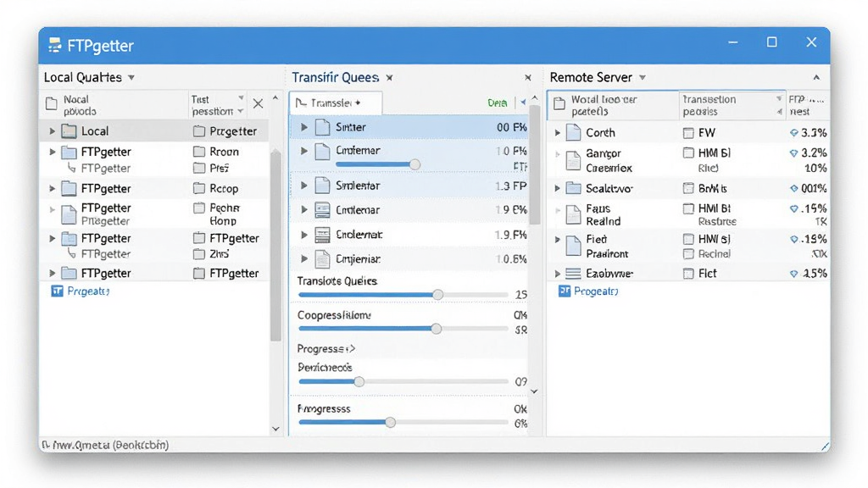The height and width of the screenshot is (488, 868).
Task: Open the Progeatr link in the Local panel
Action: [88, 291]
